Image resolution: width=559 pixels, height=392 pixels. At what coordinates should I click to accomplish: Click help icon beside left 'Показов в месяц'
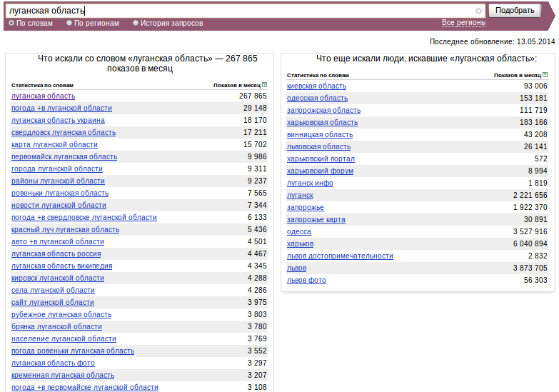265,85
